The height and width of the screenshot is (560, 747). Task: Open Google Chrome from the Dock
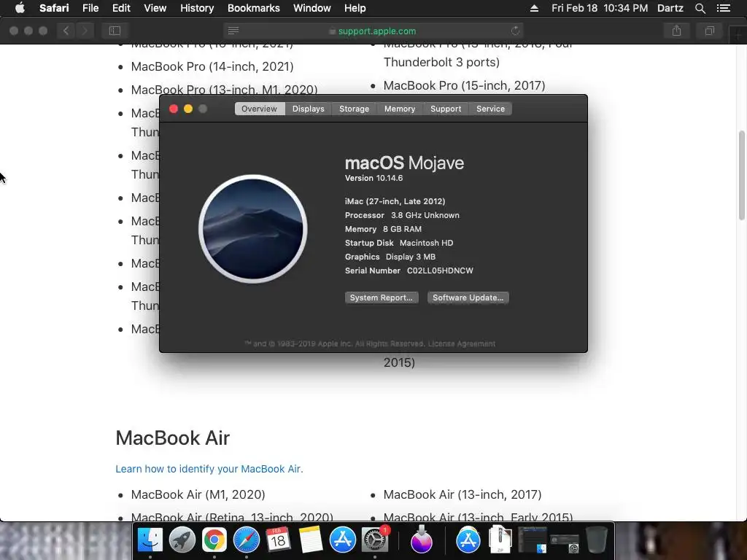[x=214, y=540]
